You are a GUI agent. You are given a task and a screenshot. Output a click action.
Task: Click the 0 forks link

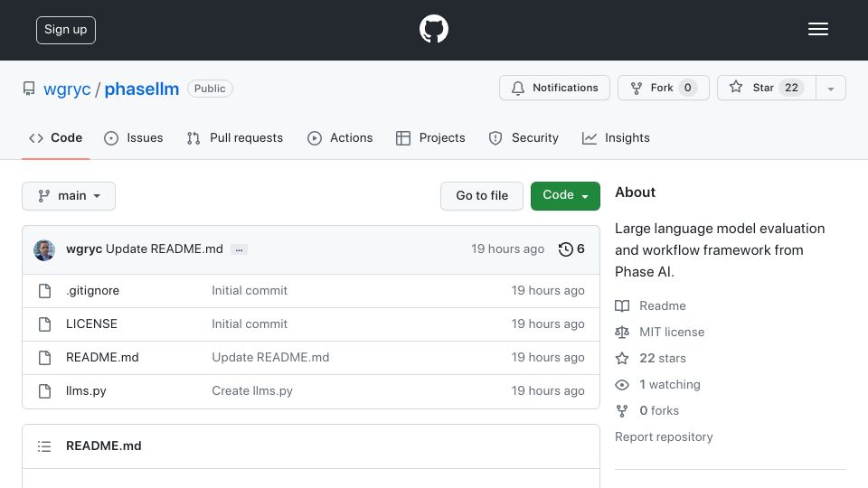(647, 410)
